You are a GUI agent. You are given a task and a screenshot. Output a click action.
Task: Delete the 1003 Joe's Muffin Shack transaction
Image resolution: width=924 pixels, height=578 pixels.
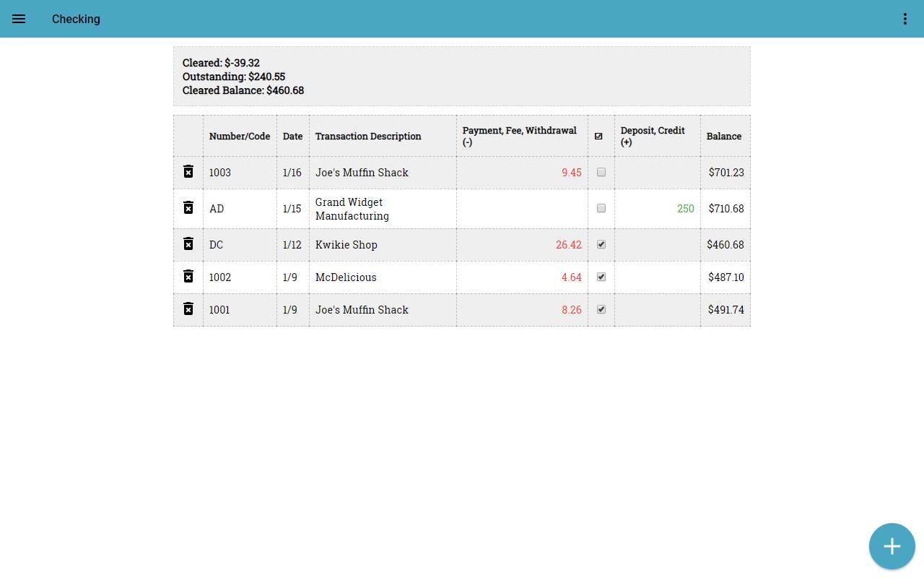(x=188, y=172)
